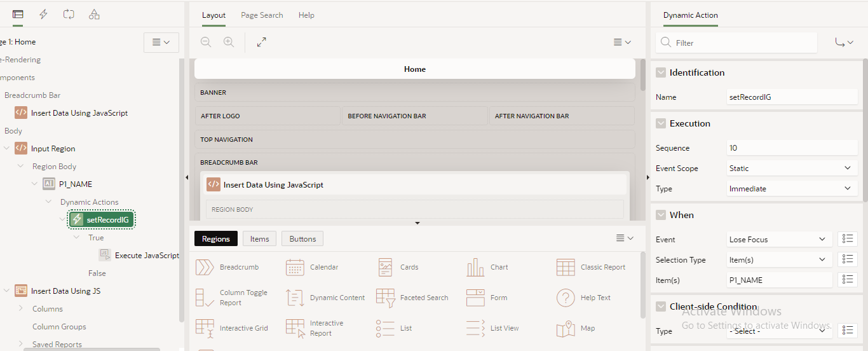868x351 pixels.
Task: Select the Cards region type icon
Action: coord(385,267)
